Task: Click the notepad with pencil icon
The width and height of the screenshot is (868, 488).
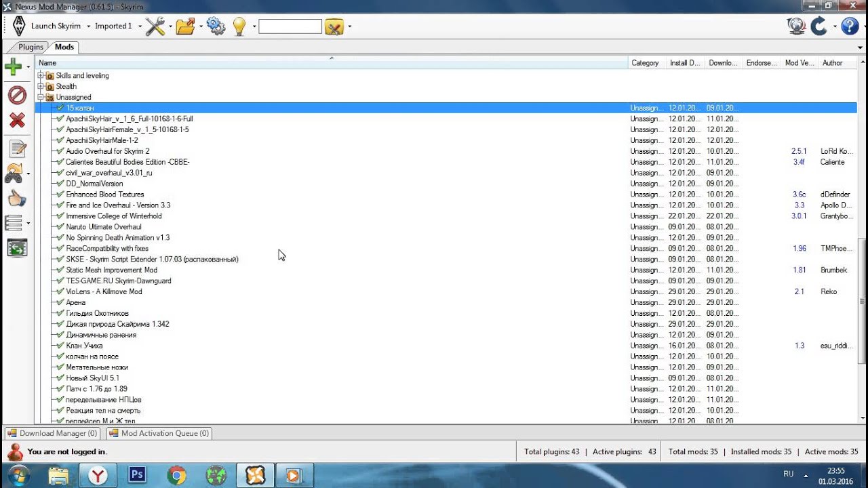Action: click(17, 148)
